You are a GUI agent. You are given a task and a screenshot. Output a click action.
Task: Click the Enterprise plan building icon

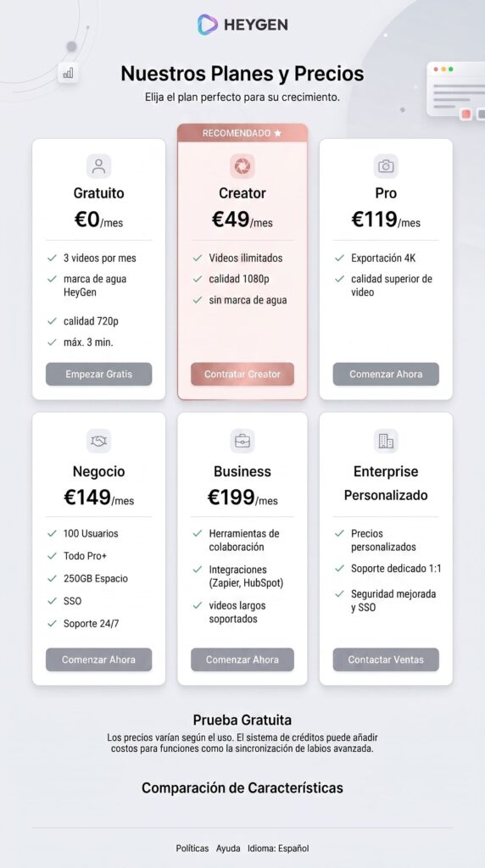[x=386, y=441]
